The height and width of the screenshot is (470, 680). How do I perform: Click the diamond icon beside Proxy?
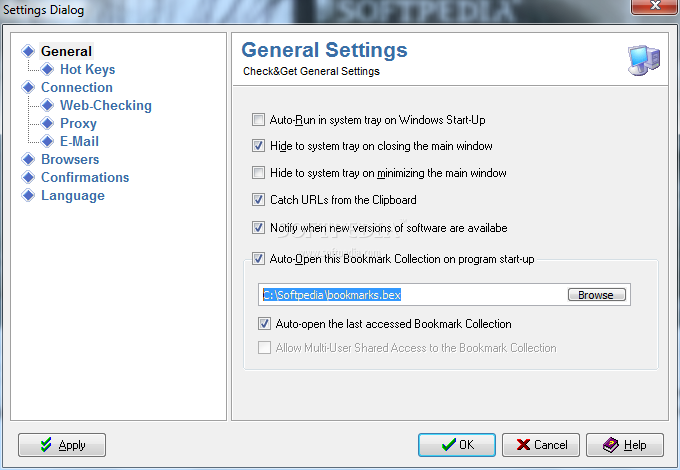tap(47, 123)
